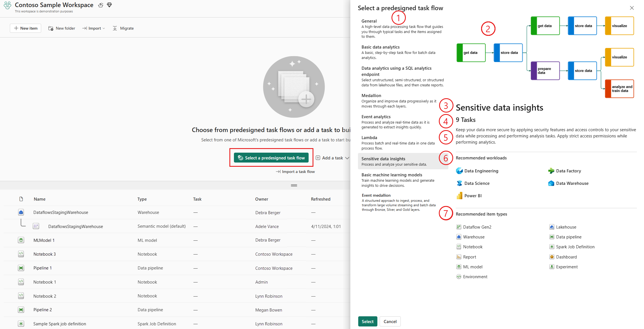
Task: Click the Migrate icon in the toolbar
Action: (115, 28)
